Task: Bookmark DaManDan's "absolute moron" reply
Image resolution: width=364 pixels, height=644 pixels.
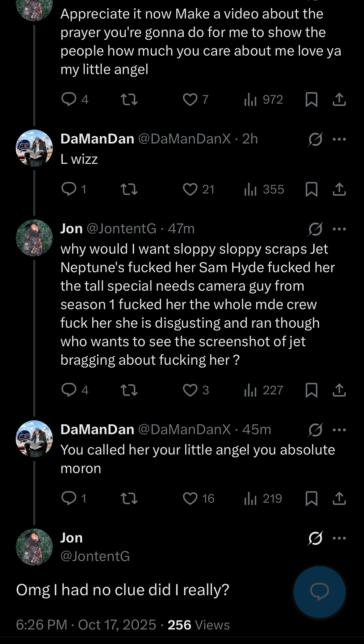Action: pos(311,499)
